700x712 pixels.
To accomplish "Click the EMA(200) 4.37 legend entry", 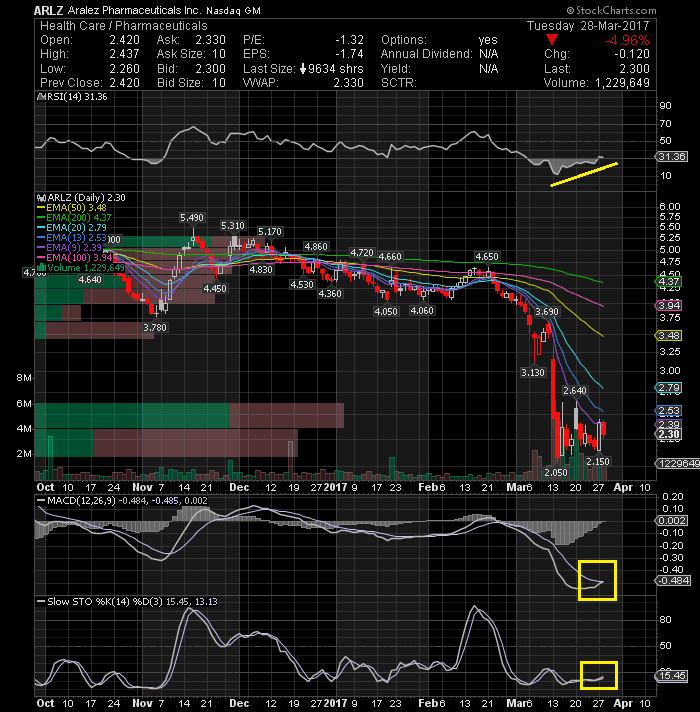I will pos(74,218).
